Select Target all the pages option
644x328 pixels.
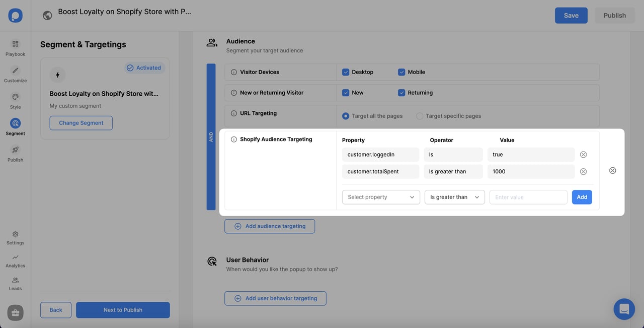346,116
